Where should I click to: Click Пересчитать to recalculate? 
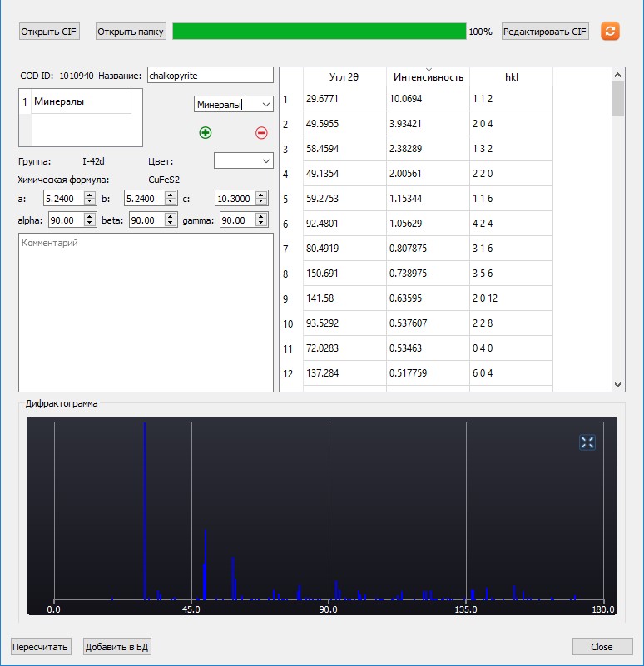[41, 647]
